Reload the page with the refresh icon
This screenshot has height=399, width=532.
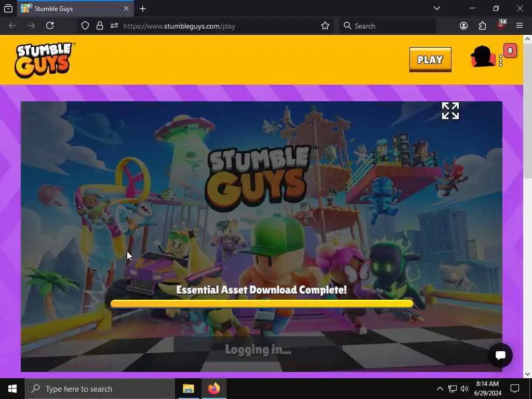coord(50,25)
